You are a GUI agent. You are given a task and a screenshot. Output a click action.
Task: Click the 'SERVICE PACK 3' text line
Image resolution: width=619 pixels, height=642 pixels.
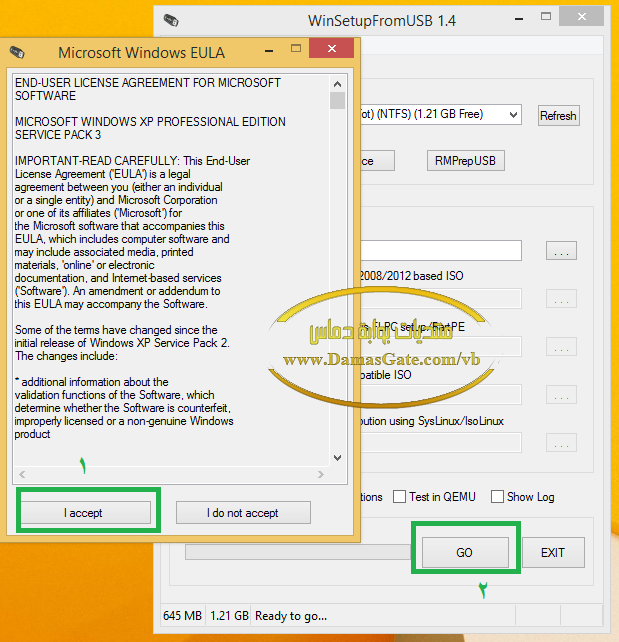tap(58, 135)
